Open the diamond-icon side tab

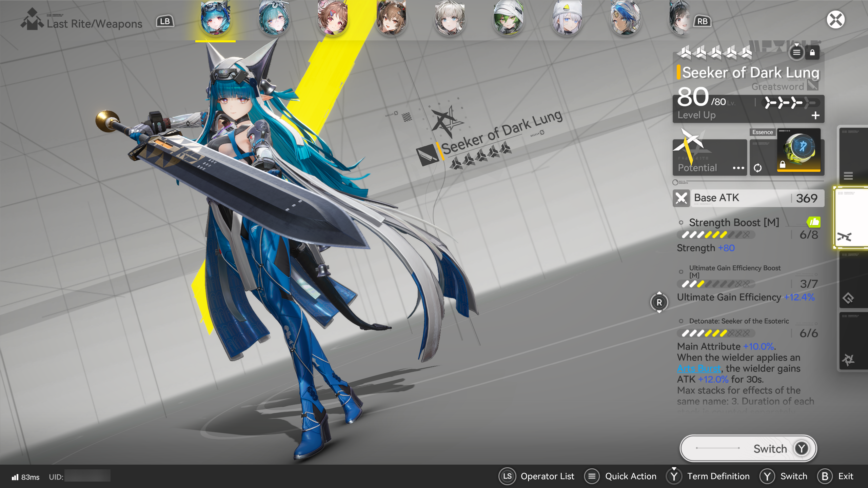pos(848,298)
